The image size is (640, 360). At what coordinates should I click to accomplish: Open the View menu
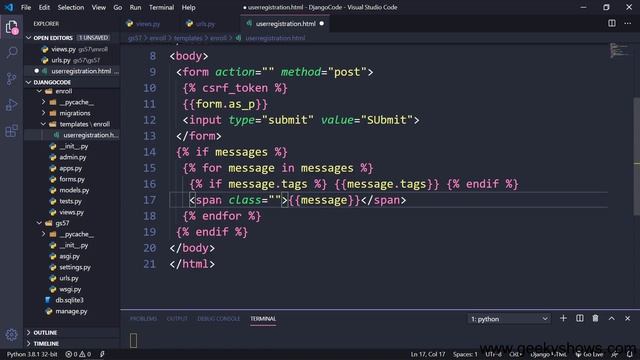[98, 7]
